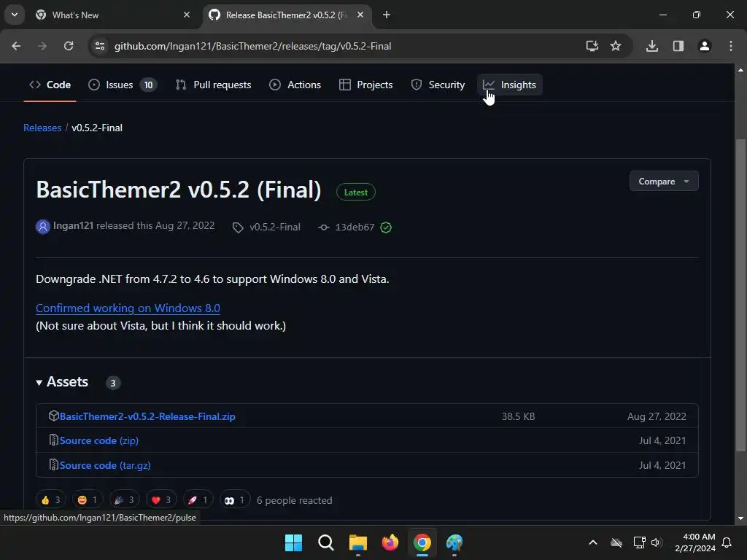Open File Explorer from taskbar
Viewport: 747px width, 560px height.
pos(357,542)
